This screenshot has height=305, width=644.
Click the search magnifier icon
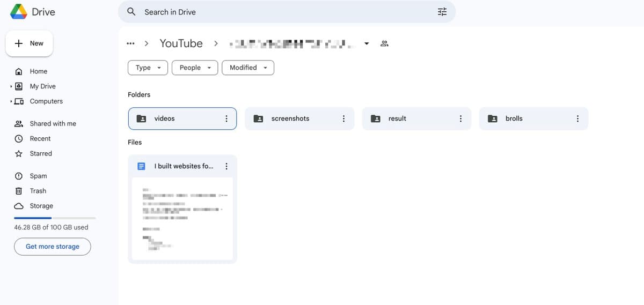click(x=131, y=11)
